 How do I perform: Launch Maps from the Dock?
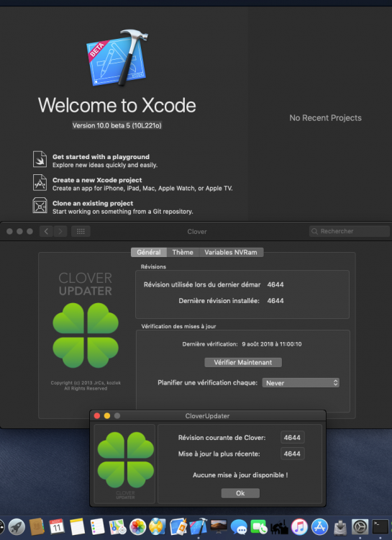point(117,527)
